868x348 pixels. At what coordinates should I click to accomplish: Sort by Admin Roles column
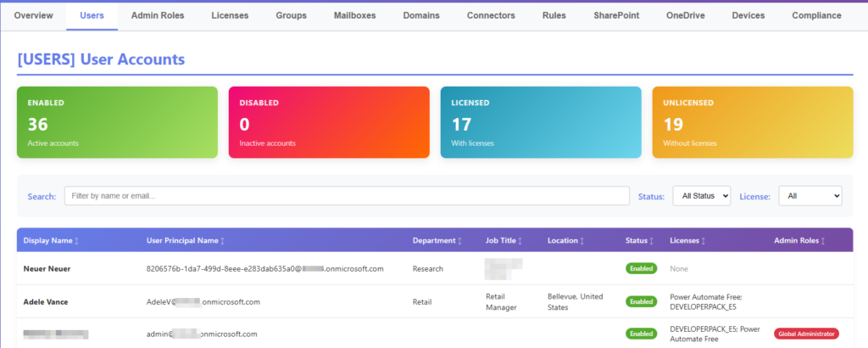point(821,241)
